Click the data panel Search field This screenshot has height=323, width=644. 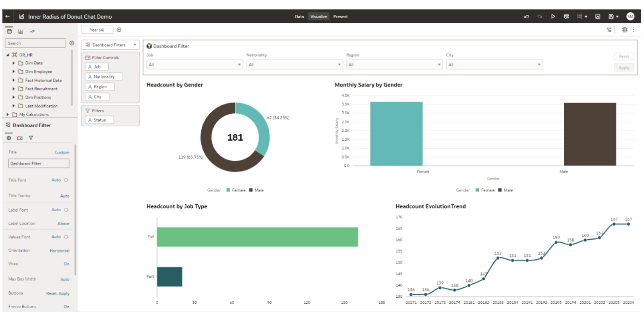pos(35,43)
